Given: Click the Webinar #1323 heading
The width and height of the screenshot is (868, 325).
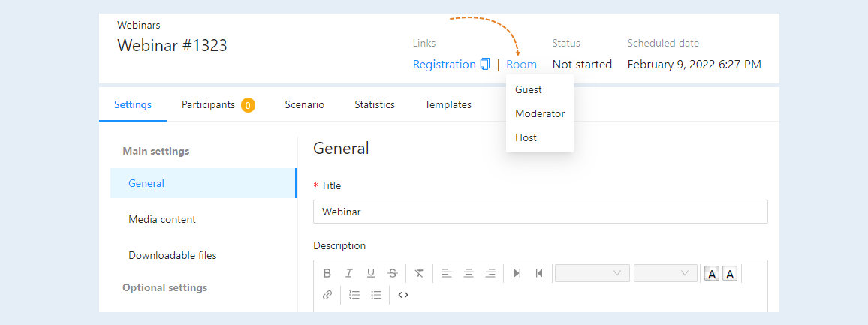Looking at the screenshot, I should (172, 45).
